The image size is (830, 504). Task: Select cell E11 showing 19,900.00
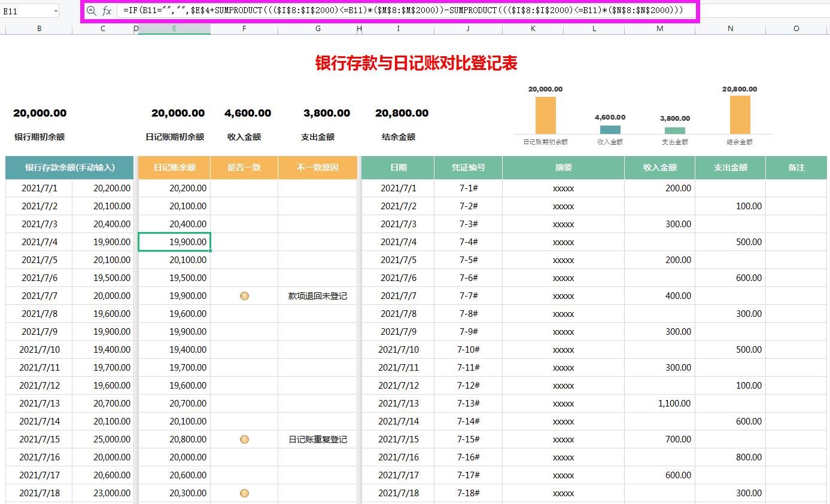click(174, 242)
